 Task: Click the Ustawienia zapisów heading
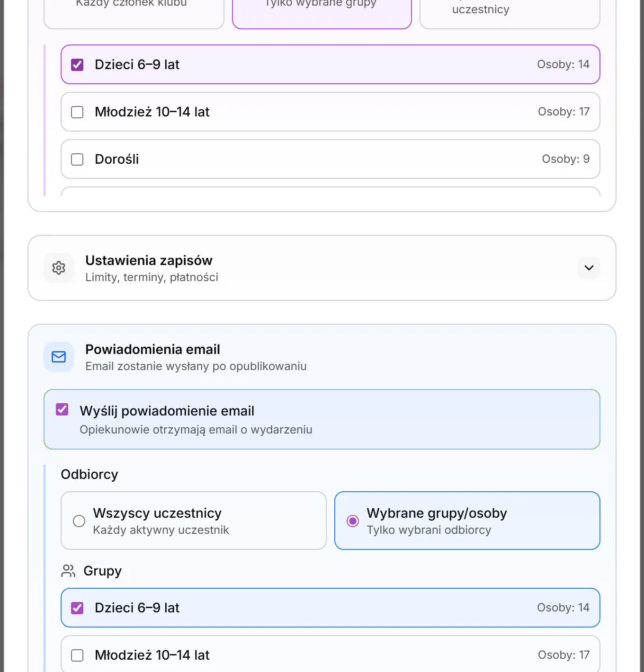tap(149, 260)
